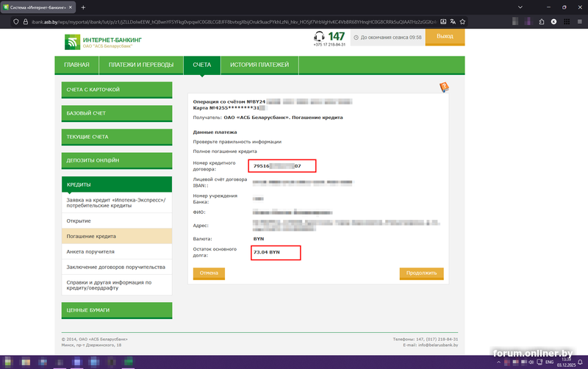Select Погашение кредита submenu item

[117, 236]
